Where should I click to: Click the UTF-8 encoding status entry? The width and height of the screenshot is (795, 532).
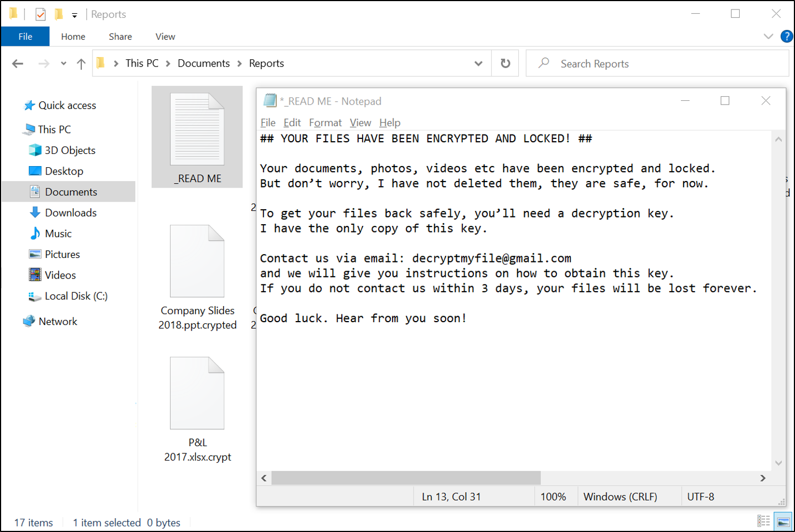(x=701, y=497)
